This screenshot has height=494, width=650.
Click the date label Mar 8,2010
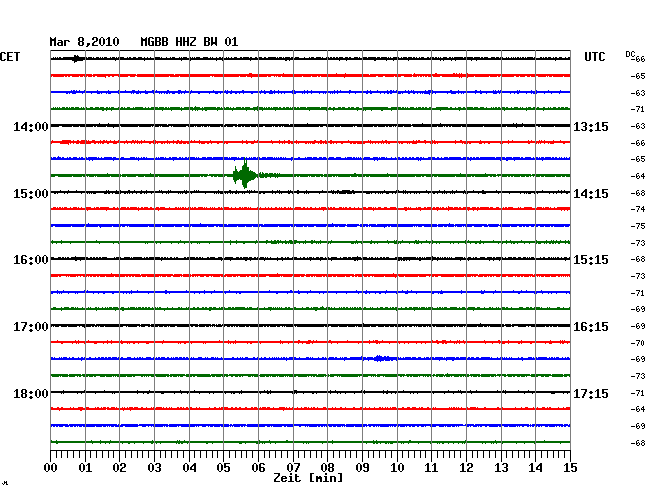point(84,42)
